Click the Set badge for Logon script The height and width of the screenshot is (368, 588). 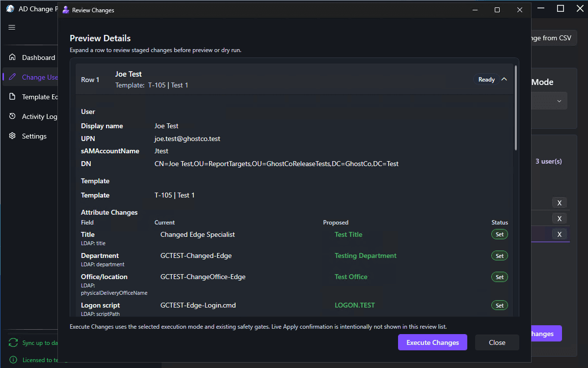pos(500,305)
